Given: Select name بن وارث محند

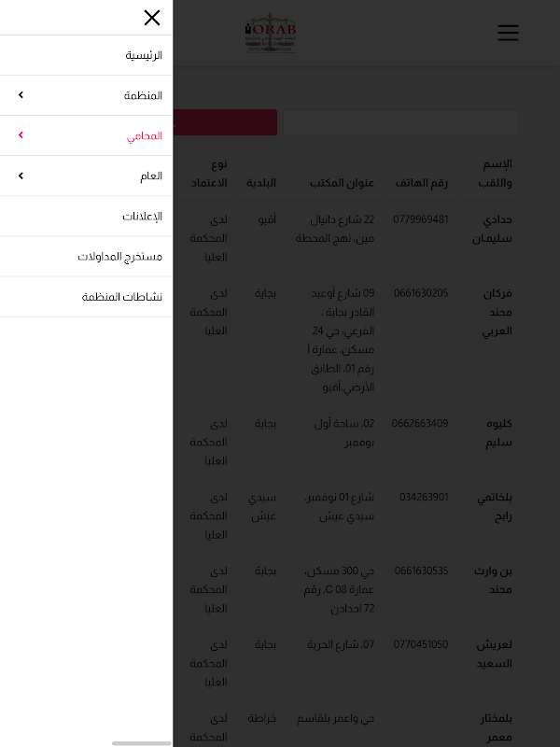Looking at the screenshot, I should pos(493,580).
